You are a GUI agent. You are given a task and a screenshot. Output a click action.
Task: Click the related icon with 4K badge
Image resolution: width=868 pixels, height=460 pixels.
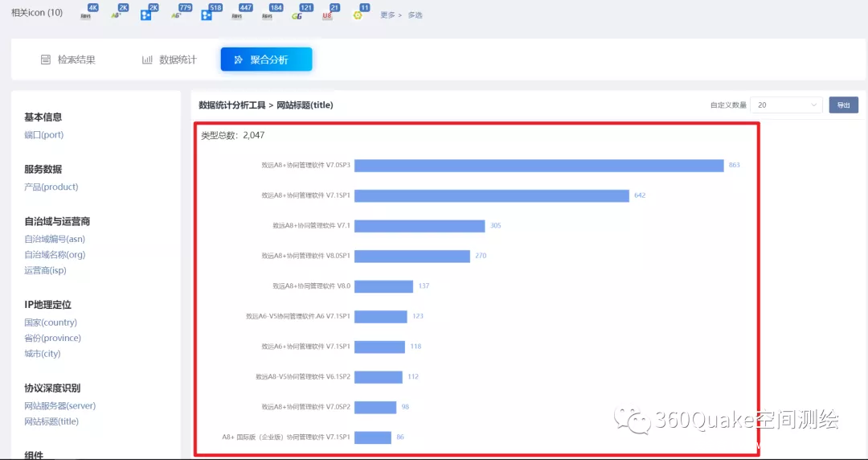(87, 14)
